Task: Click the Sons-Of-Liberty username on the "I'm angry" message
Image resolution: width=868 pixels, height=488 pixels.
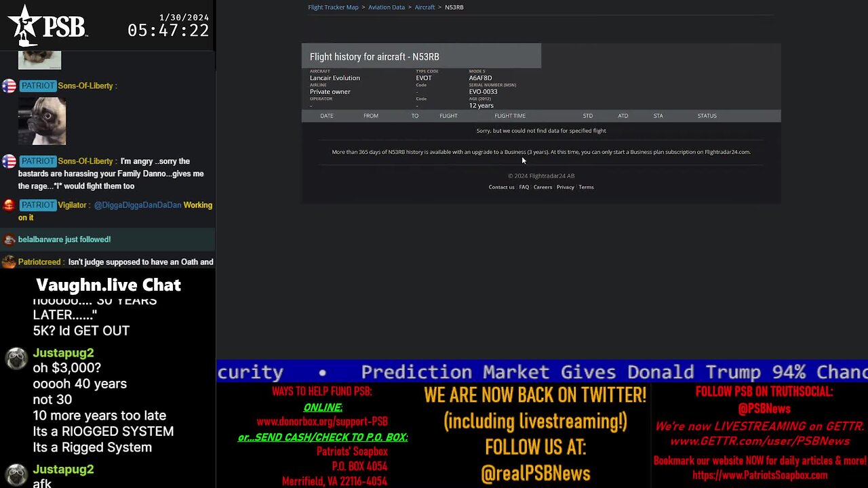Action: (x=85, y=161)
